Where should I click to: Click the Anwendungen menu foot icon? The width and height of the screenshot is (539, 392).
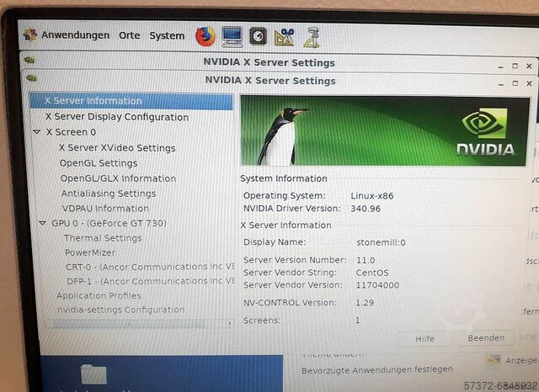click(x=30, y=35)
